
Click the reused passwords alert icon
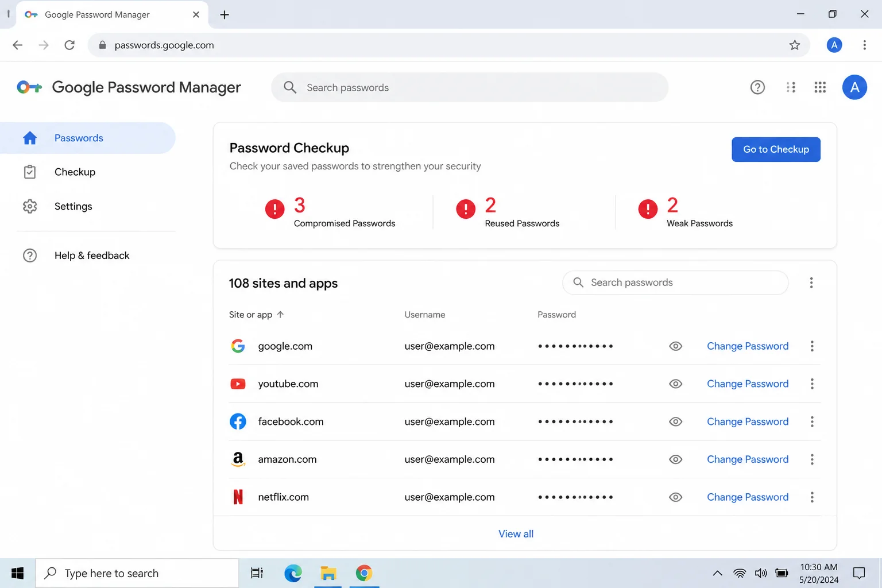[466, 209]
